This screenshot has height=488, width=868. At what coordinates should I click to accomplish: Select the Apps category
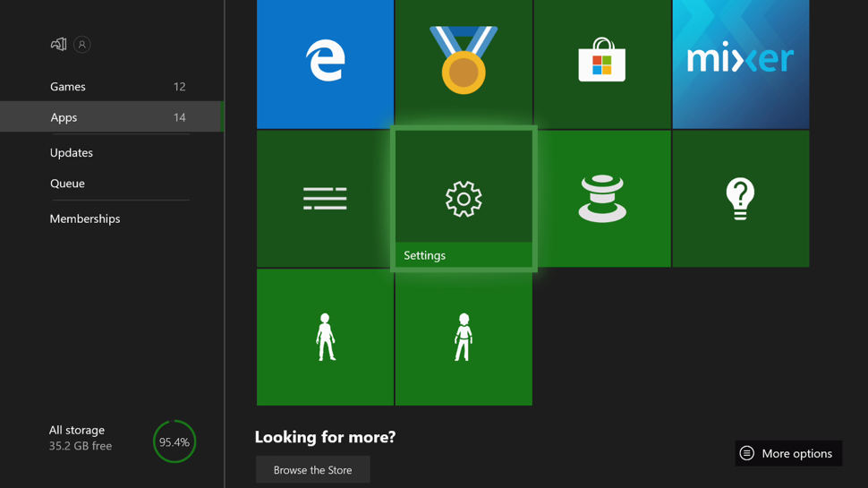click(112, 117)
